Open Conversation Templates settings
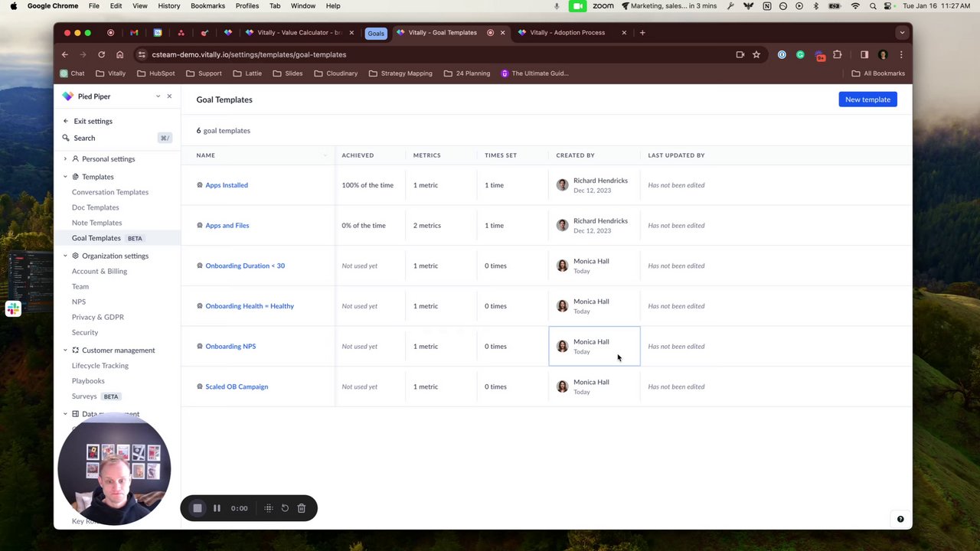The image size is (980, 551). point(110,192)
